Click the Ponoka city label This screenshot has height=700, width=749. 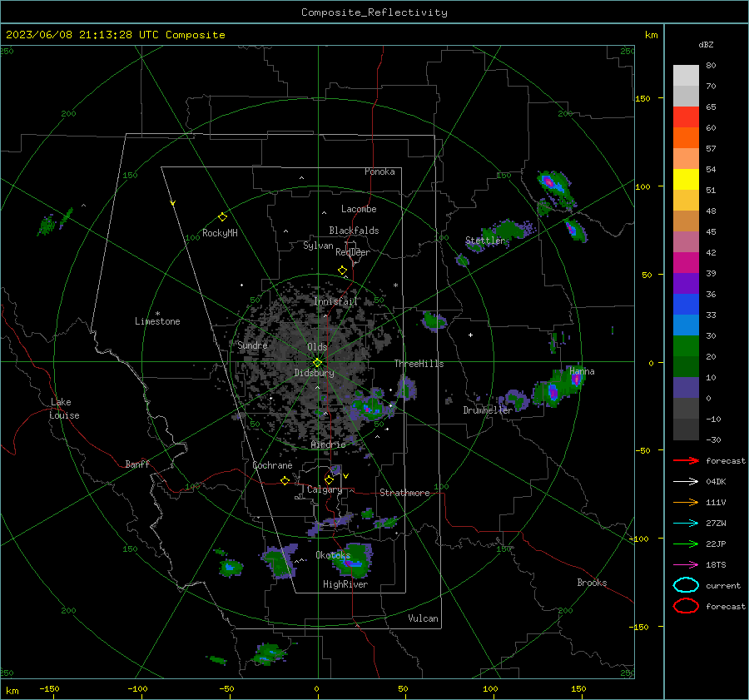379,171
